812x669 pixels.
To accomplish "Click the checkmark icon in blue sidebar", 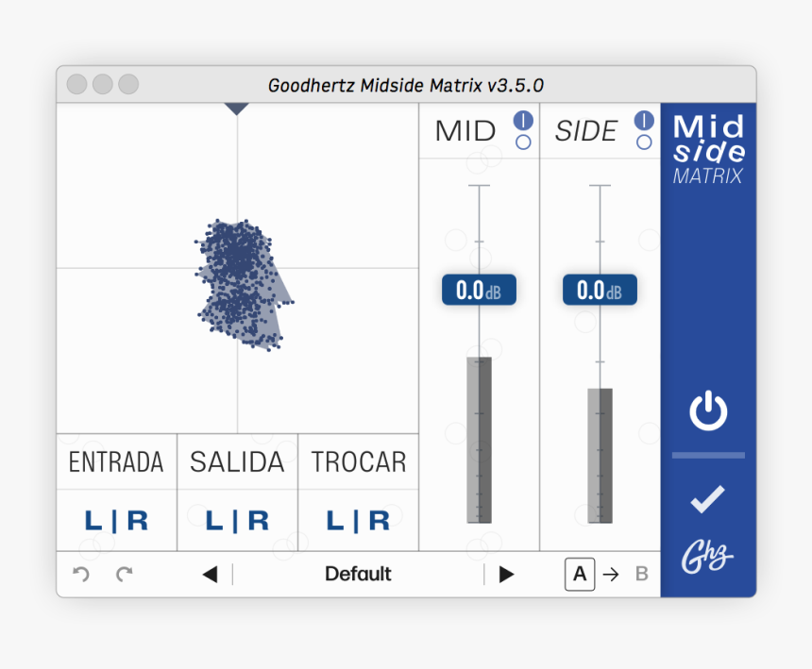I will (x=707, y=499).
